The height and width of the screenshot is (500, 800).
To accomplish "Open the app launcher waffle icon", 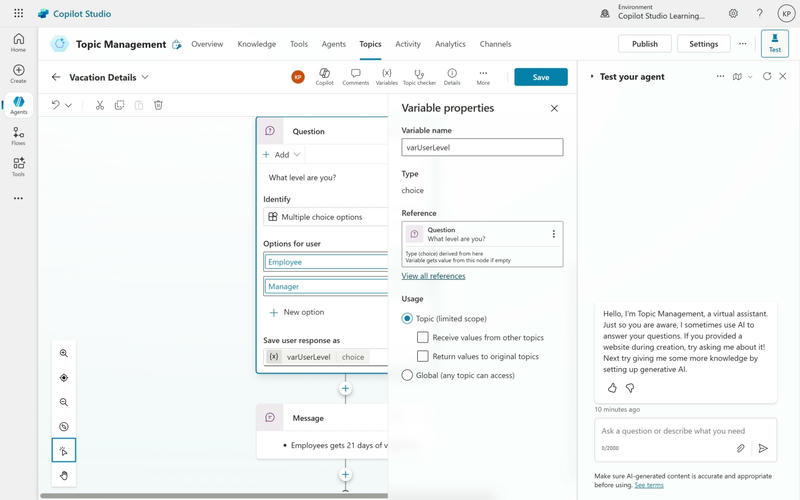I will pyautogui.click(x=18, y=13).
